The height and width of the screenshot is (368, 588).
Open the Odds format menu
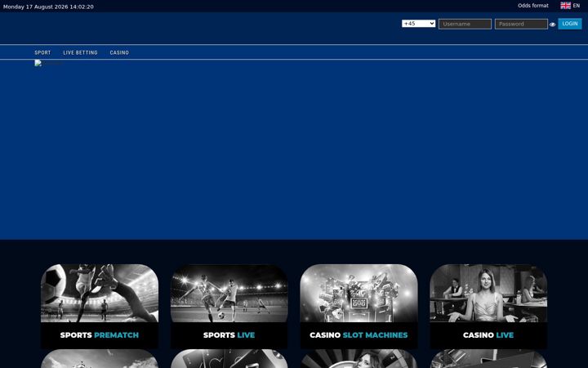(532, 6)
